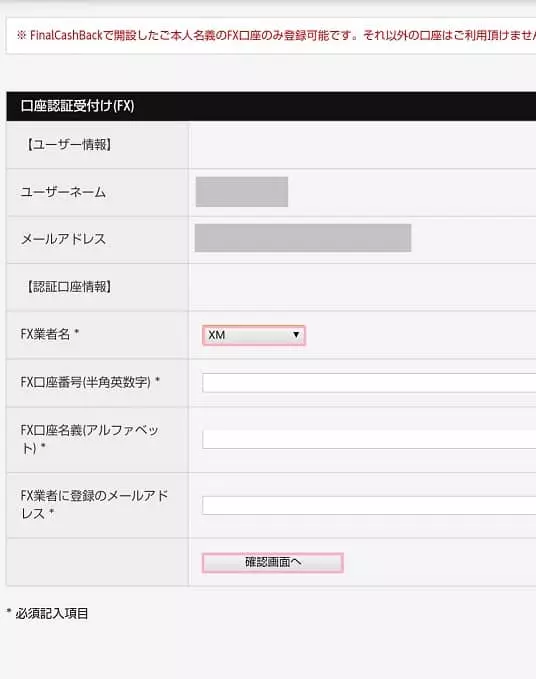536x679 pixels.
Task: Click the 必須記入項目 footnote
Action: coord(48,613)
